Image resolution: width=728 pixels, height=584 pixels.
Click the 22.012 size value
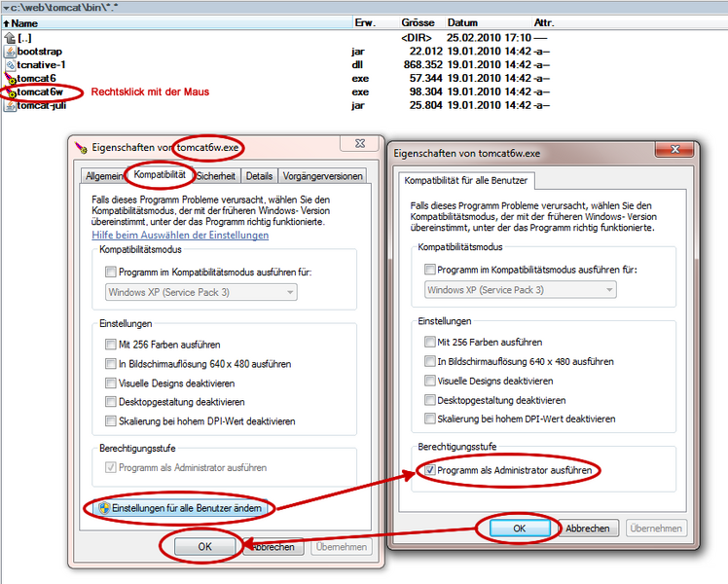click(x=425, y=51)
